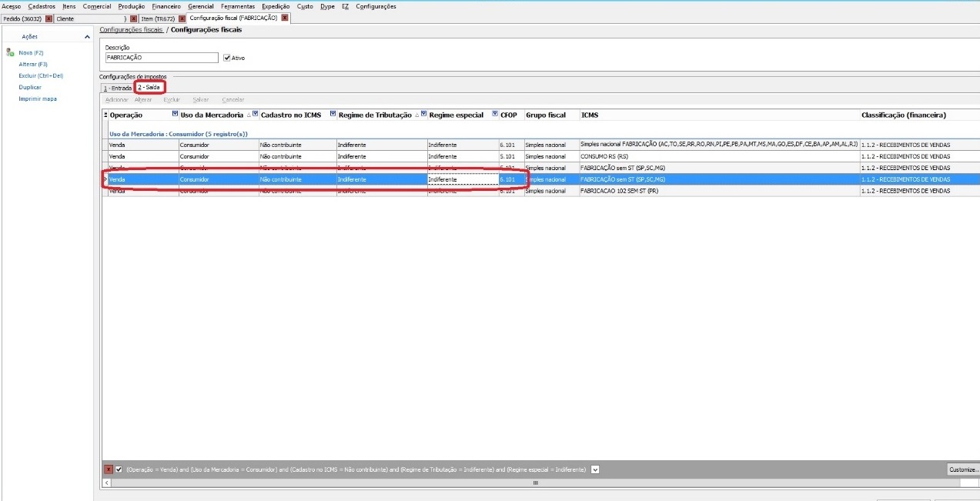Click the Descrição field containing FABRICAÇÃO

(162, 58)
